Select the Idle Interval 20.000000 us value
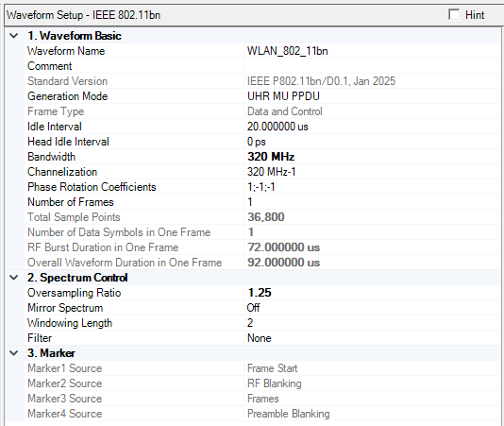The width and height of the screenshot is (504, 426). click(372, 127)
